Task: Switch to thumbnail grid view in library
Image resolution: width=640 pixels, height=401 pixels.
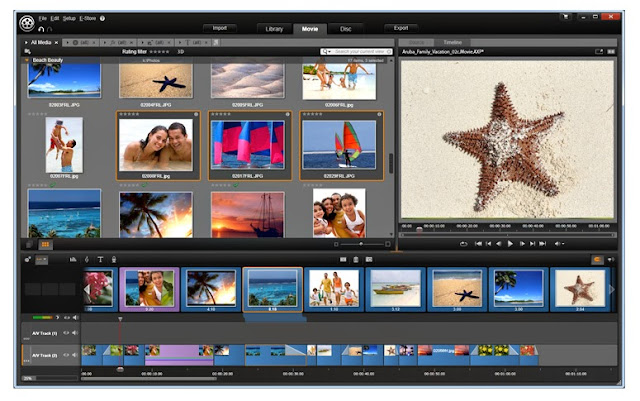Action: (45, 244)
